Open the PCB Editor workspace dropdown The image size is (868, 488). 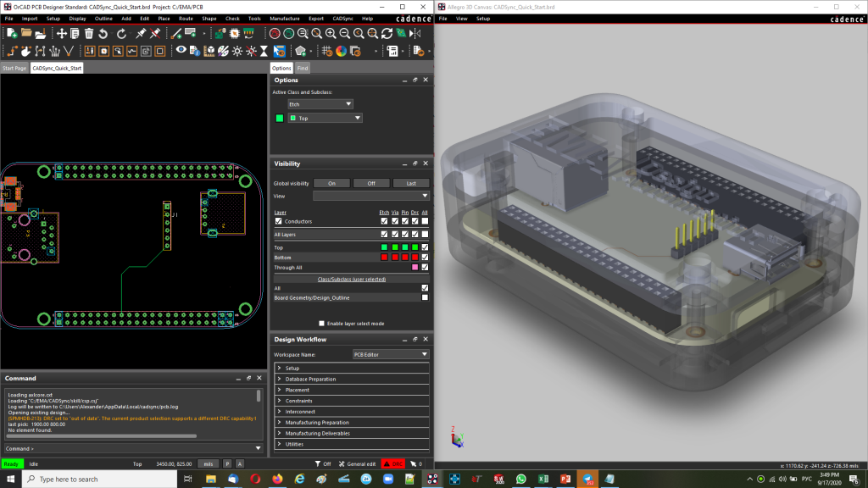click(390, 353)
